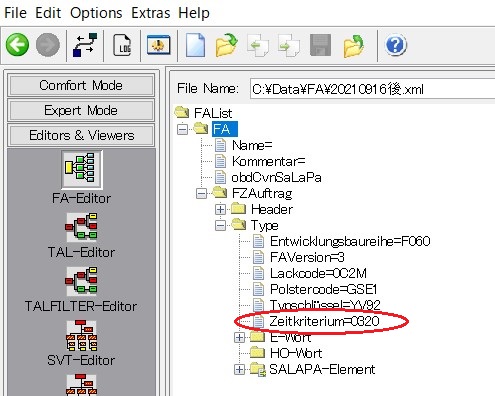Click the grey floppy disk save icon
495x396 pixels.
coord(320,45)
